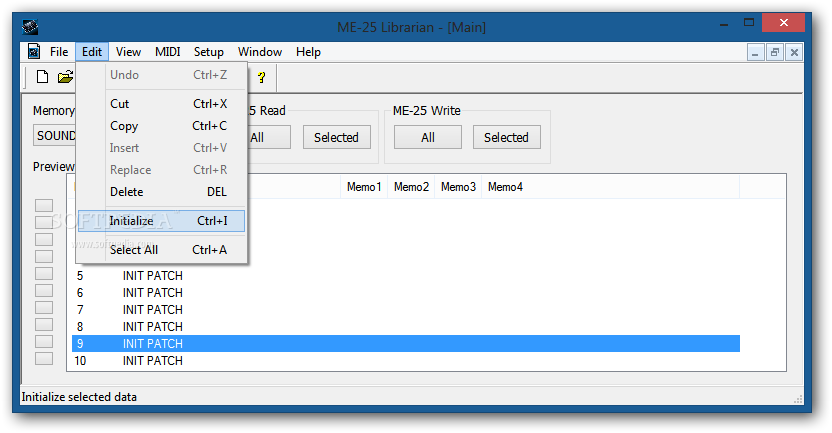Open the MIDI menu
The image size is (832, 433).
(168, 52)
